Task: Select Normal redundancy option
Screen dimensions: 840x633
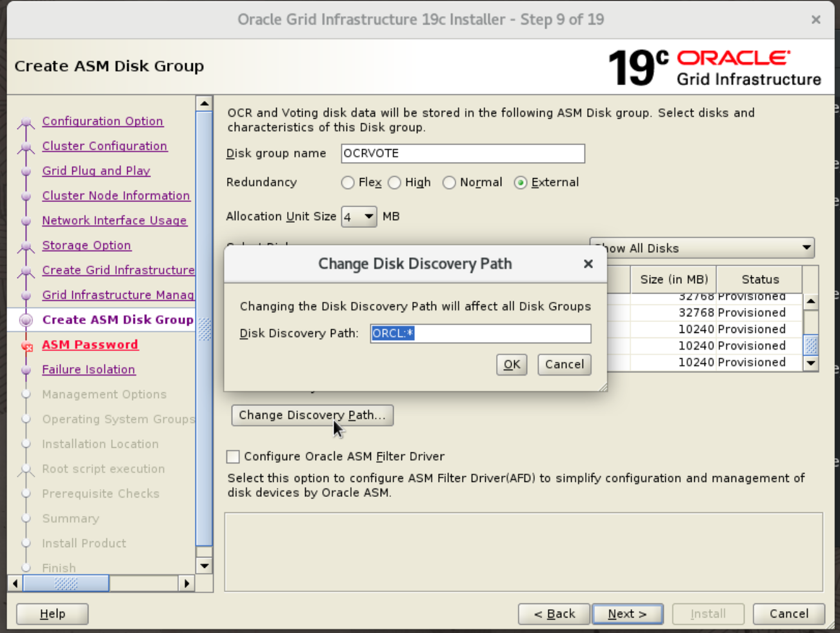Action: pyautogui.click(x=449, y=183)
